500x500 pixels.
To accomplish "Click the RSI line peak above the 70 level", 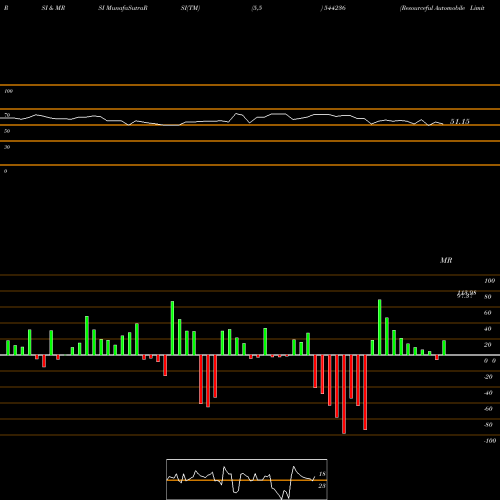I will point(237,114).
